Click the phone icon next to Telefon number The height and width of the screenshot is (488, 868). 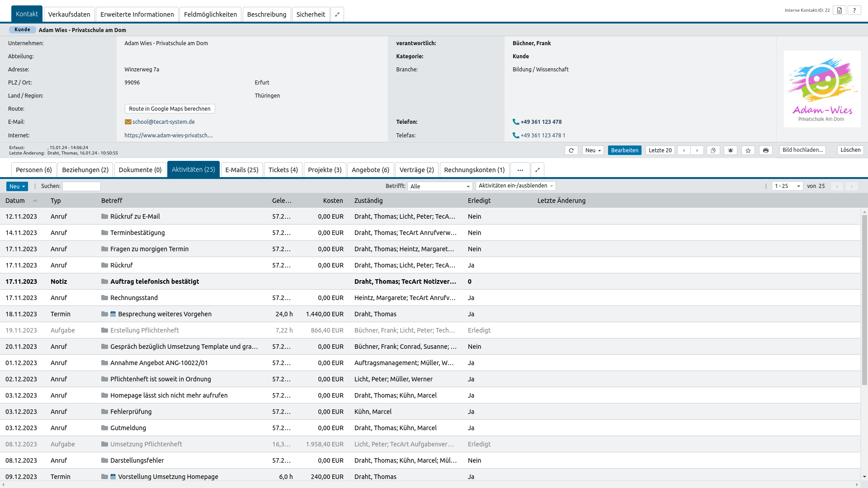coord(516,122)
